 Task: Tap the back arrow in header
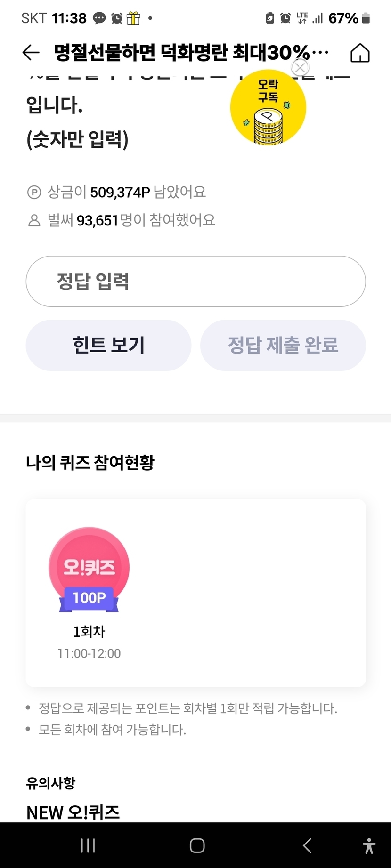tap(31, 52)
